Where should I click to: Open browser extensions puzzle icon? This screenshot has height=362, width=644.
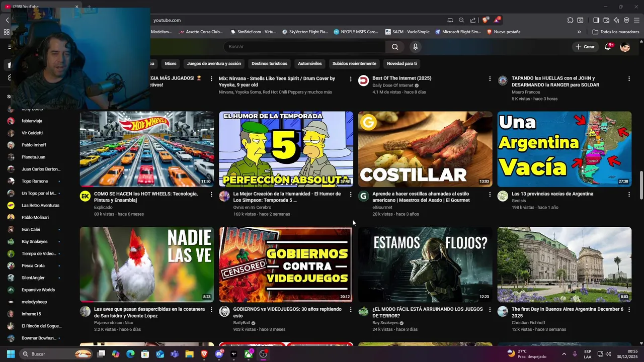pyautogui.click(x=570, y=20)
